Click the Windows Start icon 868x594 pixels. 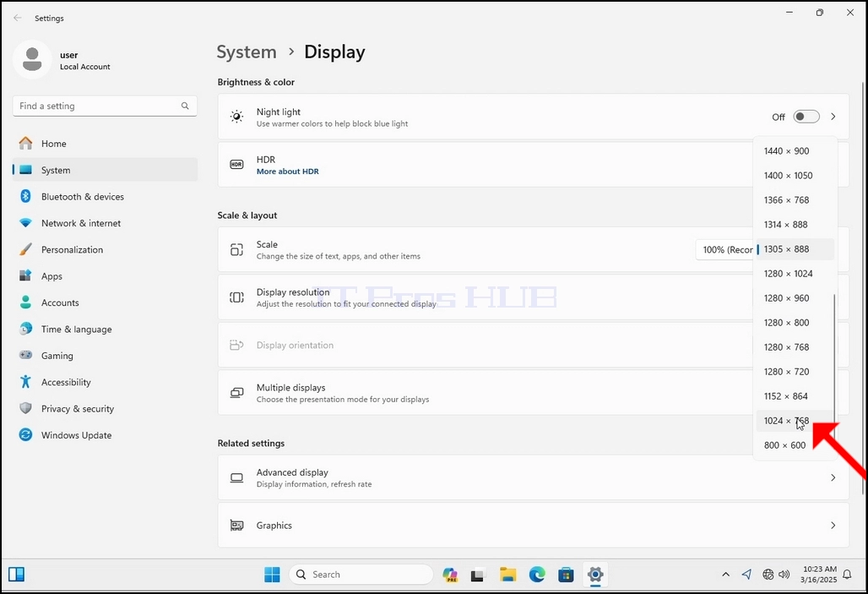point(272,575)
